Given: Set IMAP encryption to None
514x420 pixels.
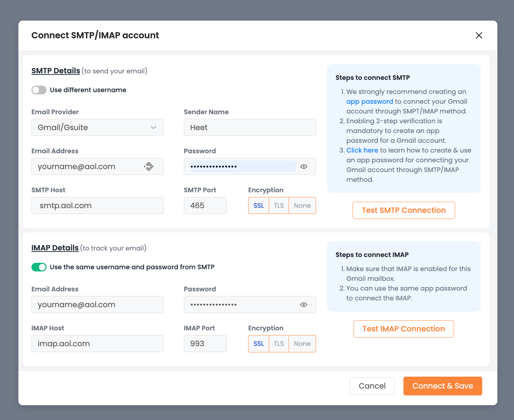Looking at the screenshot, I should click(302, 344).
